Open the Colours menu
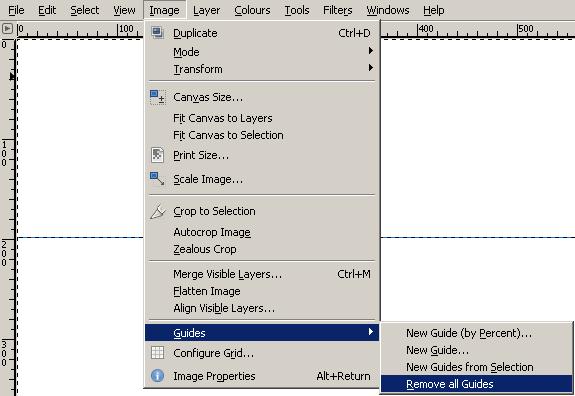The height and width of the screenshot is (396, 575). pyautogui.click(x=252, y=10)
